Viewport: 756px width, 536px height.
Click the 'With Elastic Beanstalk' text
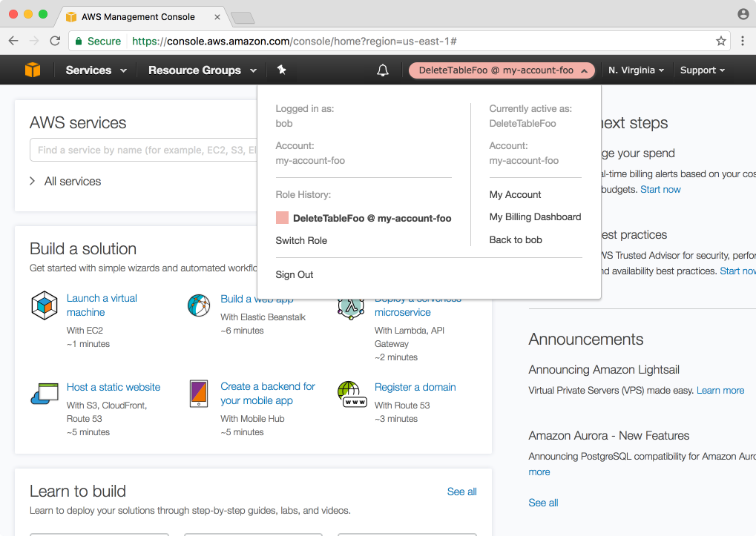coord(263,317)
